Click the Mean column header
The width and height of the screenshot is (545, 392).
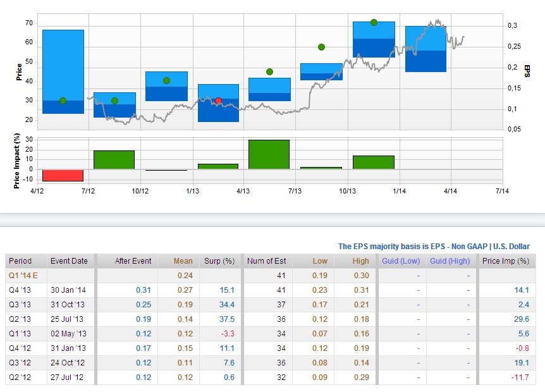[183, 261]
